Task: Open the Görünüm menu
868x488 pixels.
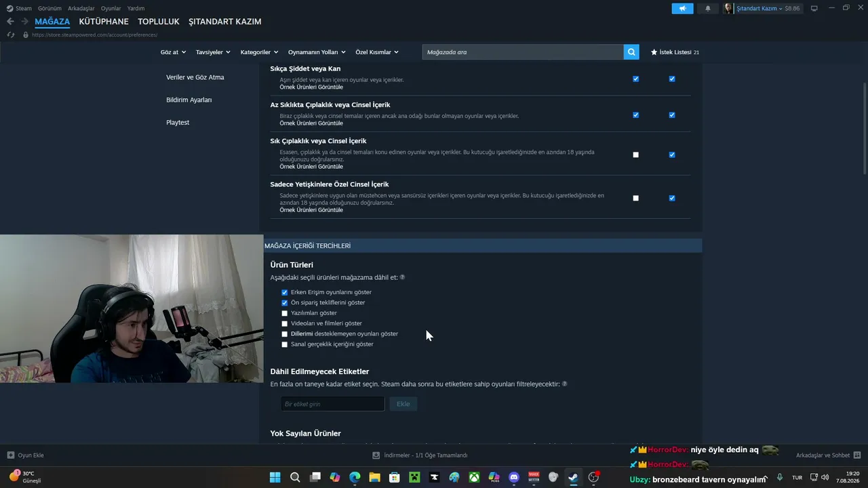Action: (50, 8)
